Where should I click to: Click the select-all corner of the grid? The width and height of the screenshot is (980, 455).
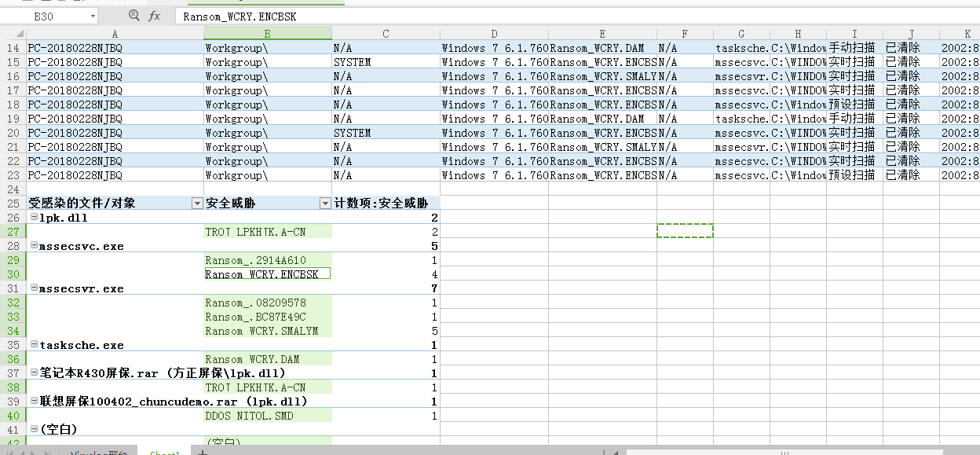coord(13,33)
